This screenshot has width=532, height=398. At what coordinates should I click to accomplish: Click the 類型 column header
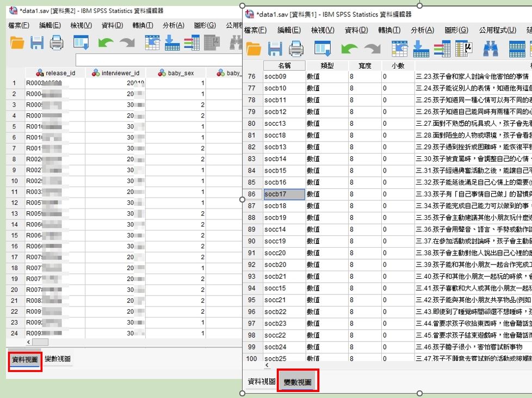[x=327, y=65]
